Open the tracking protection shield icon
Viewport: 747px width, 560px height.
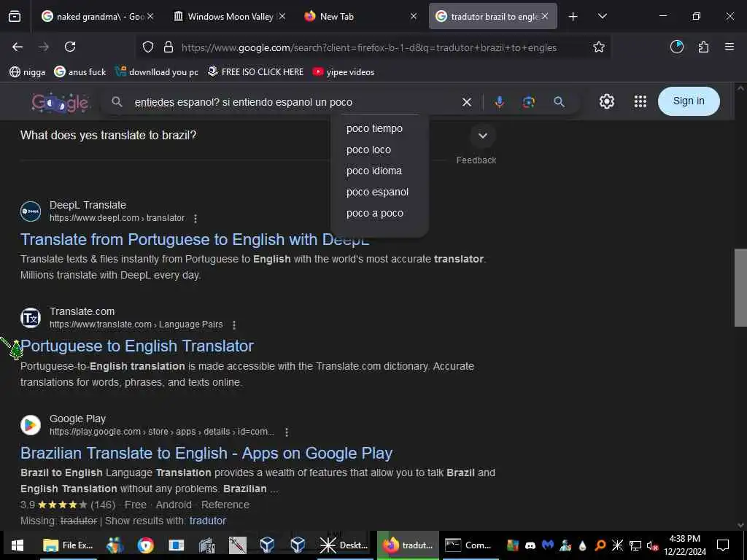coord(148,47)
